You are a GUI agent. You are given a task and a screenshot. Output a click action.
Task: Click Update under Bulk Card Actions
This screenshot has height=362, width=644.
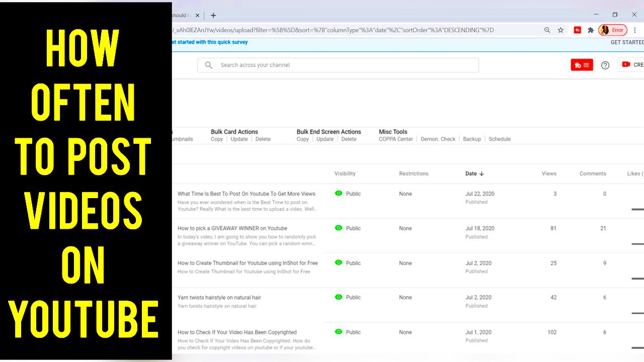coord(239,139)
